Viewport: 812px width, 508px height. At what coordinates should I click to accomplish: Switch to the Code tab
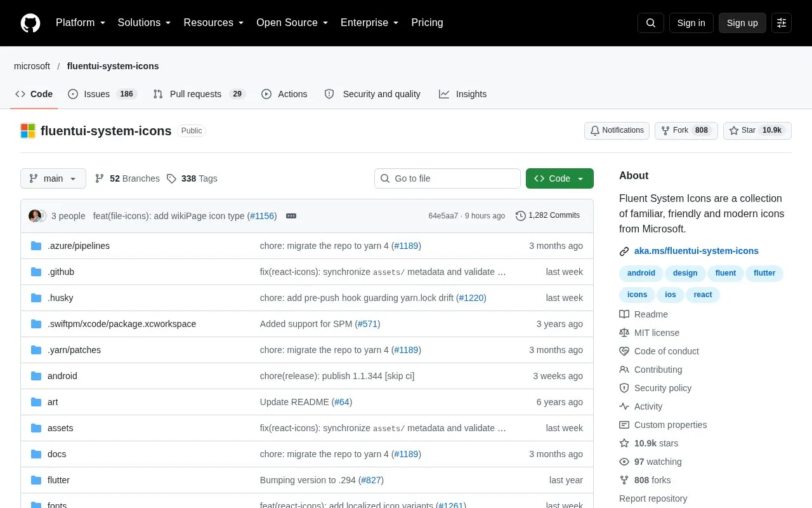[x=34, y=94]
